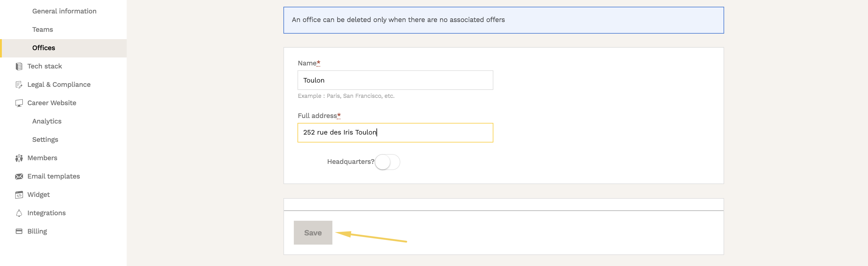The width and height of the screenshot is (868, 266).
Task: Focus the Full address text field
Action: click(395, 133)
